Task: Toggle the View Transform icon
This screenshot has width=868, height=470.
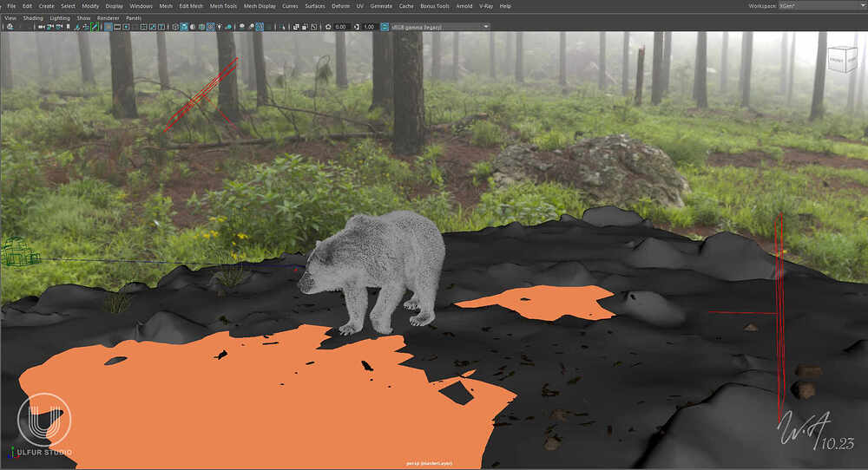Action: (x=385, y=27)
